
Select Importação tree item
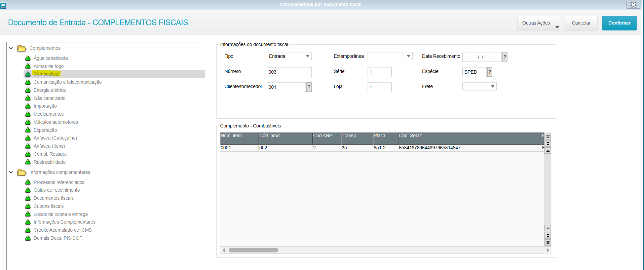[x=45, y=106]
